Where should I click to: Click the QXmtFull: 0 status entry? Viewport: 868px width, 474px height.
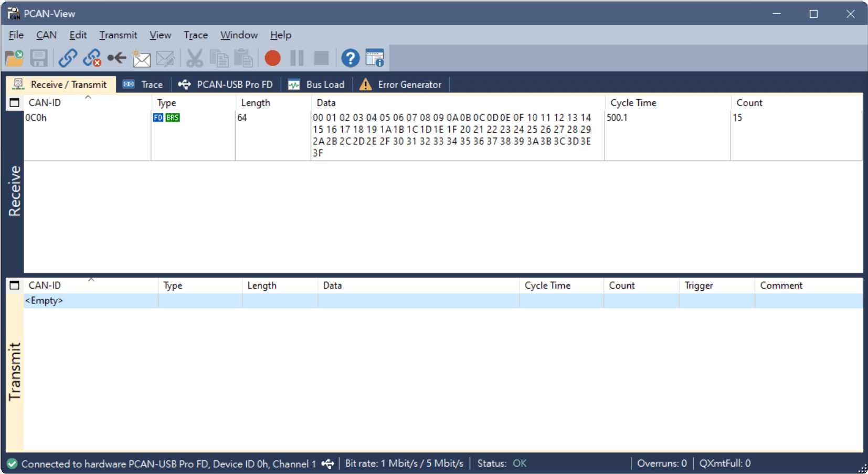tap(725, 464)
